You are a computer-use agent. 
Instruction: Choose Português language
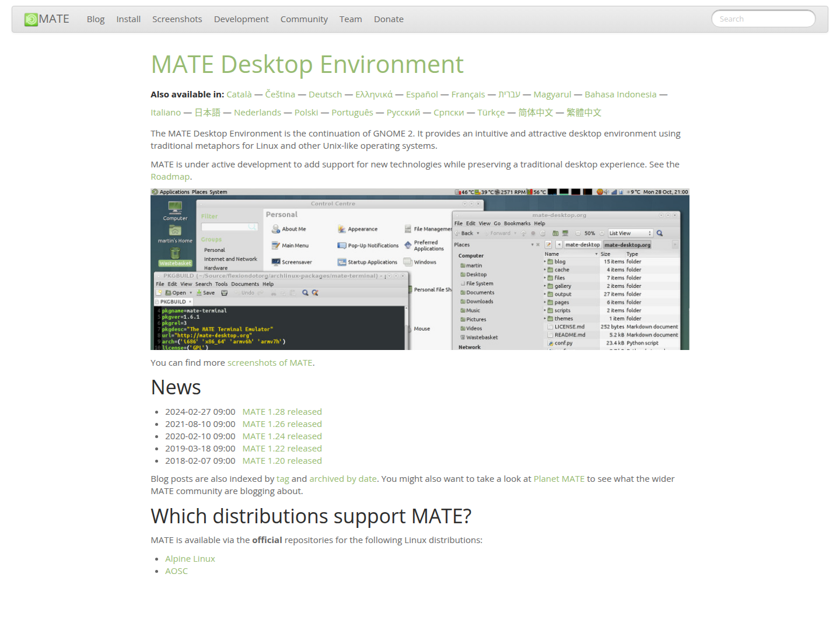pyautogui.click(x=352, y=113)
